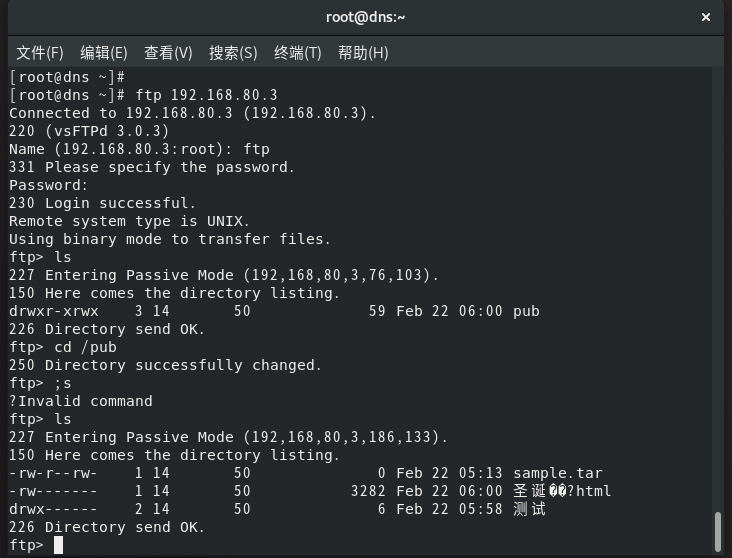Click the sample.tar filename in listing
Screen dimensions: 732x558
558,473
